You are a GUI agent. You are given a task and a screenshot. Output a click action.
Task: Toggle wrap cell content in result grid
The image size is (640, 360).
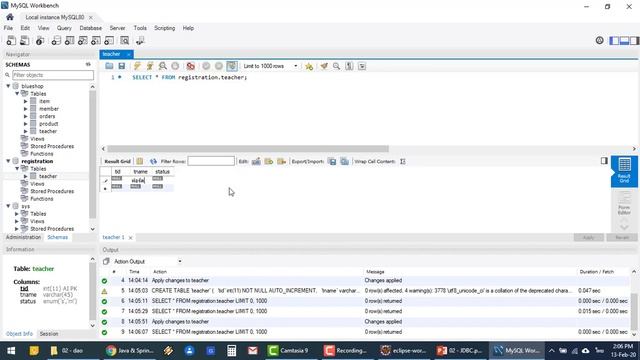pos(403,162)
